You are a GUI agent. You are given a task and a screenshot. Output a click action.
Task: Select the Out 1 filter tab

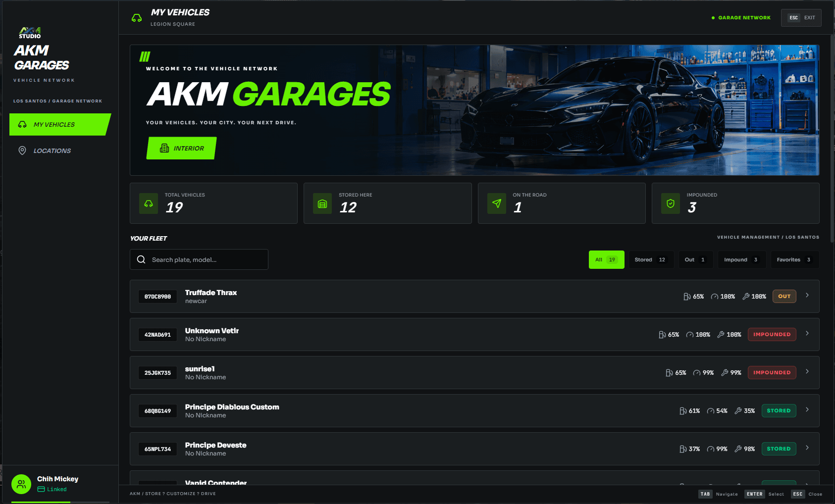695,260
